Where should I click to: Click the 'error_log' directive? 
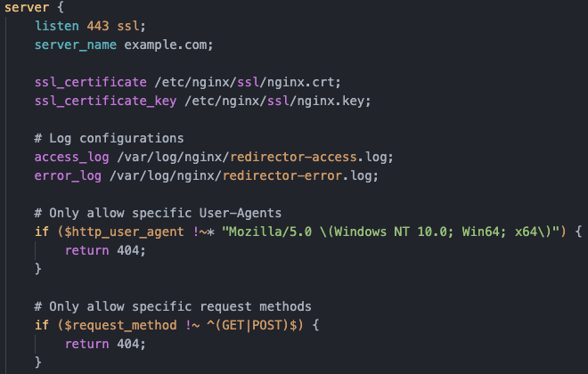click(x=68, y=176)
